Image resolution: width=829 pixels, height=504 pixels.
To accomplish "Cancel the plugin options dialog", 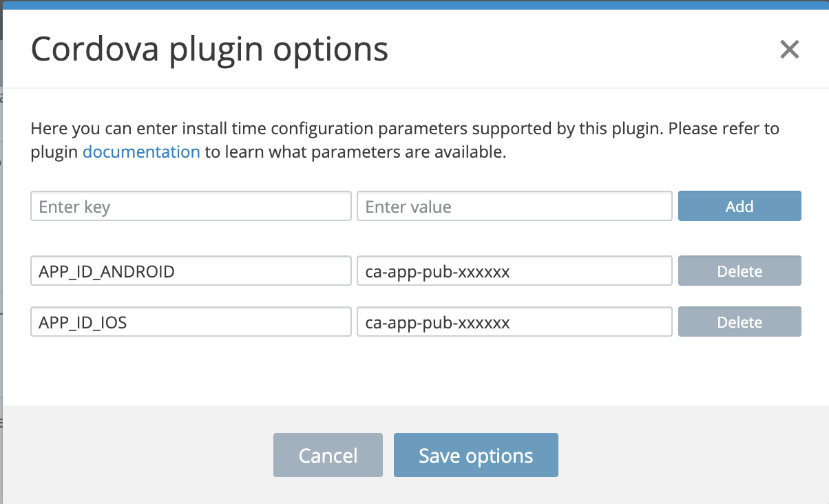I will pos(328,455).
